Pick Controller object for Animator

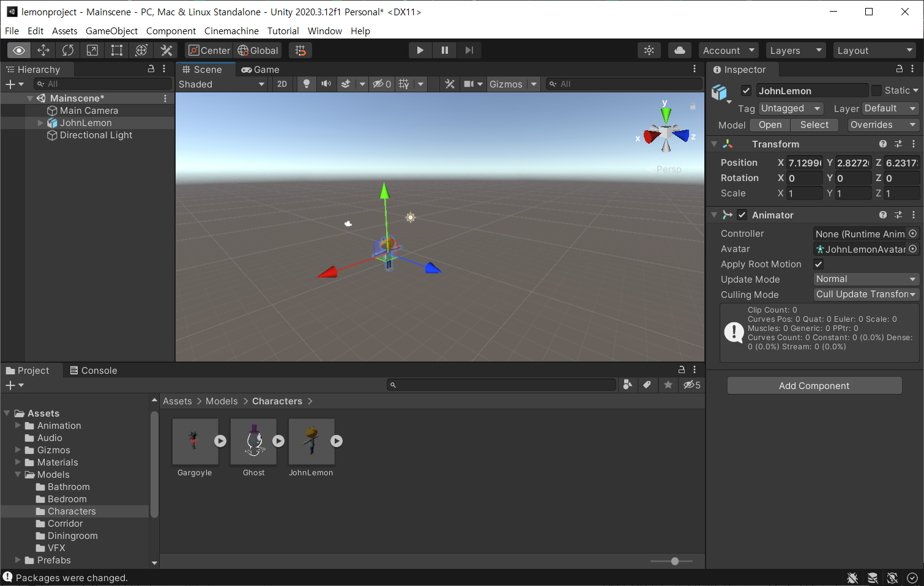912,234
